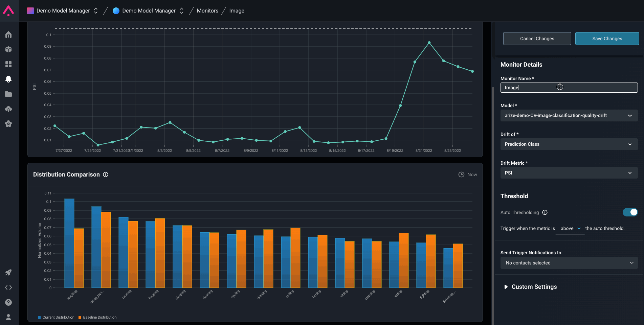The width and height of the screenshot is (644, 325).
Task: Click the Image breadcrumb
Action: [237, 11]
